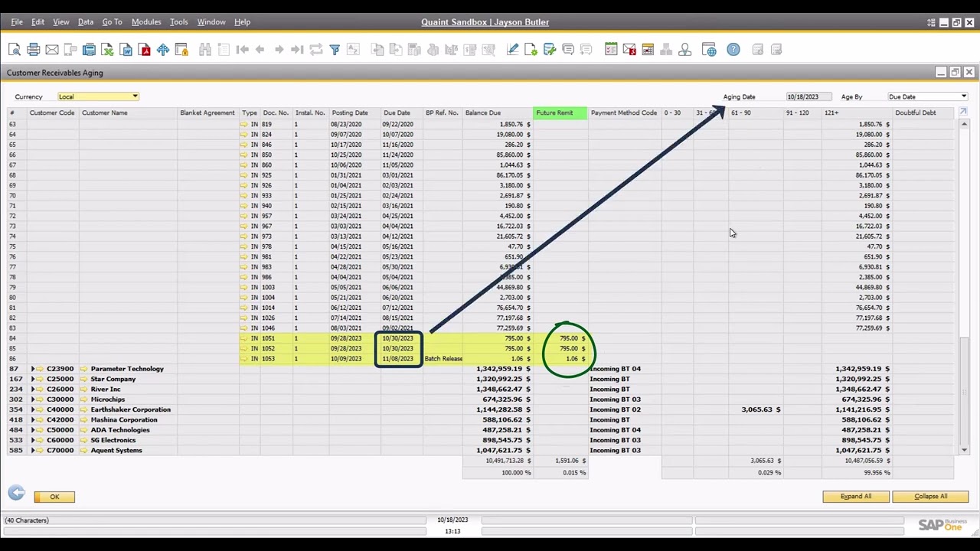Open Print Preview from the toolbar
This screenshot has width=980, height=551.
pos(15,50)
